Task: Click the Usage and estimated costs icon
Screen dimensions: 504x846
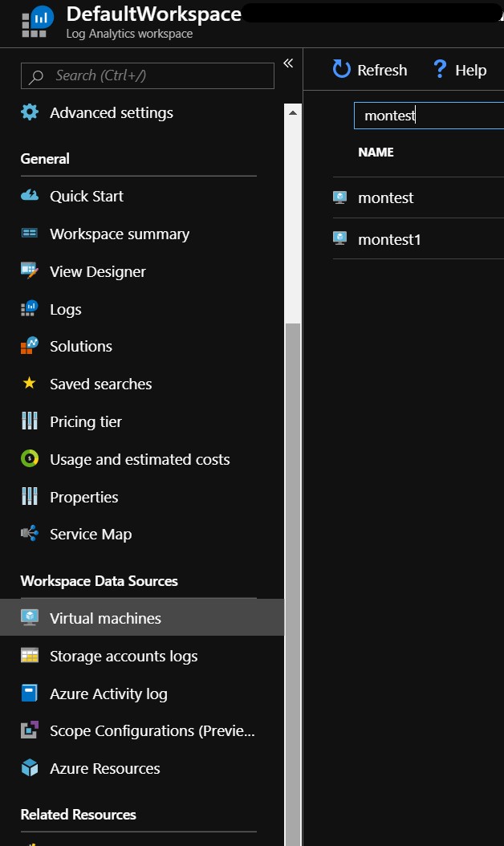Action: (30, 458)
